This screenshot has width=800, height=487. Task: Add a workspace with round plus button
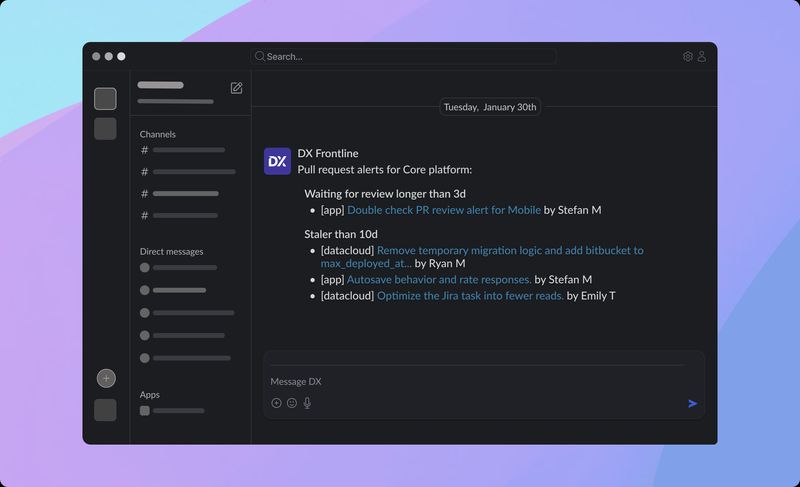pos(106,378)
